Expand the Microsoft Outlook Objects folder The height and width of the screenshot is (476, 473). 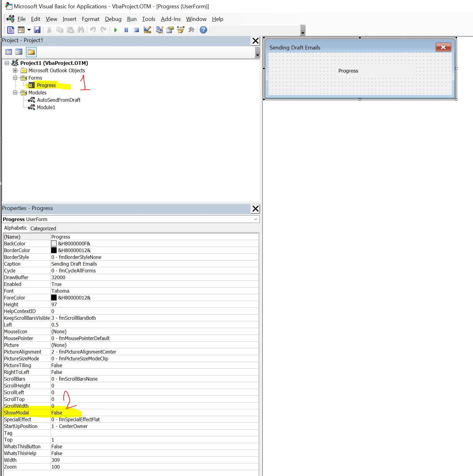[15, 70]
